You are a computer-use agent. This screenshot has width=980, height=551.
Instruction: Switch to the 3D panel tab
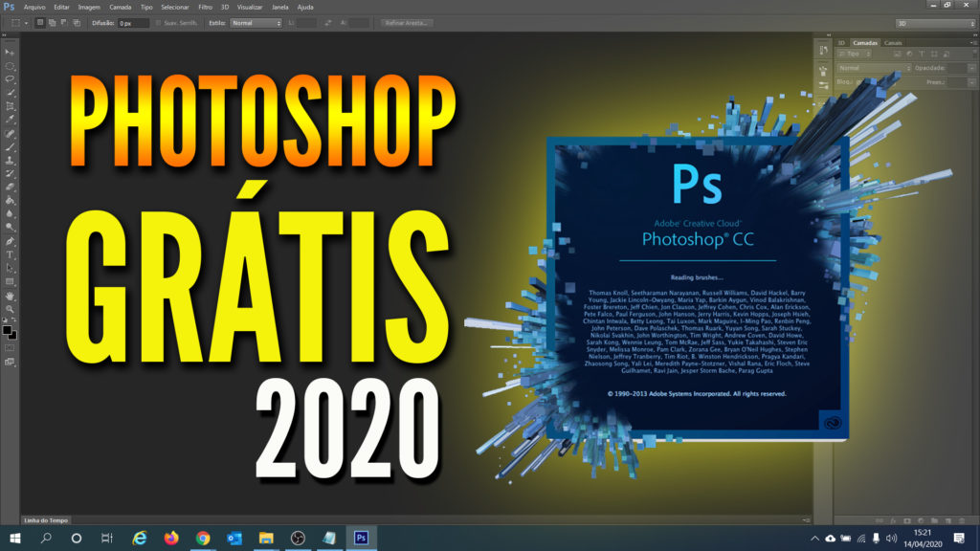click(x=841, y=42)
